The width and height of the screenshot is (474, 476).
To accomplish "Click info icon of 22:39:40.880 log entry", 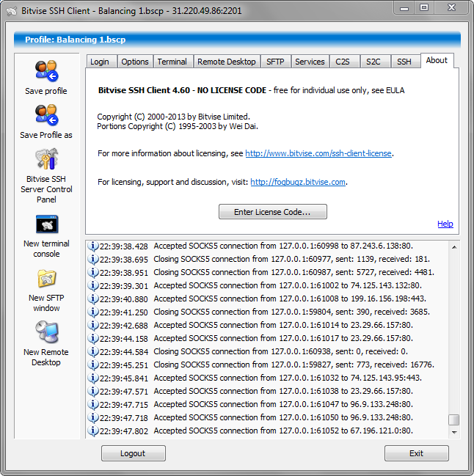I will click(93, 299).
